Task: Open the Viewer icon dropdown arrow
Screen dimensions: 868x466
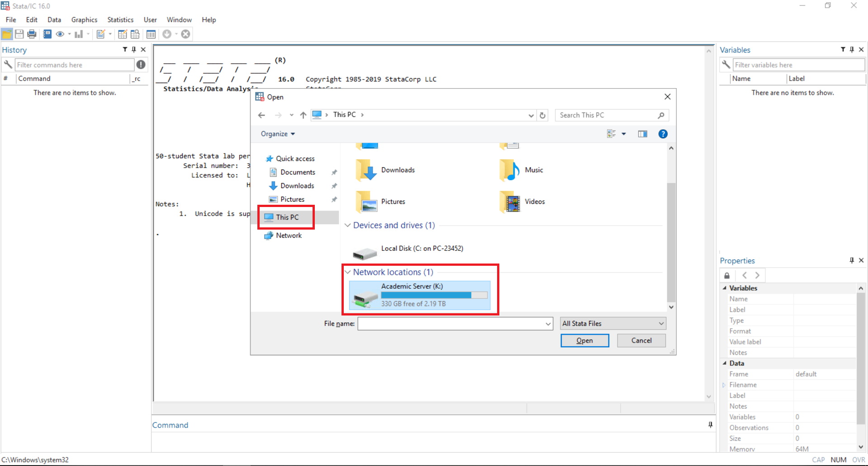Action: pos(69,34)
